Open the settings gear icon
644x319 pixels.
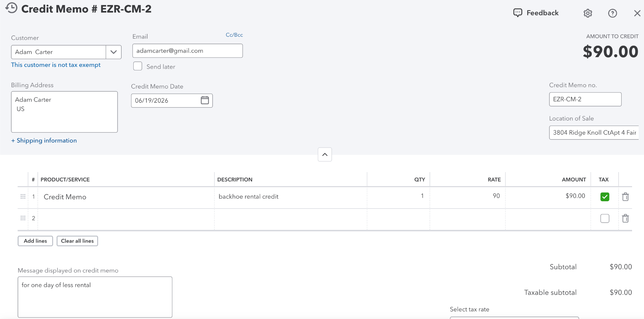pyautogui.click(x=588, y=13)
